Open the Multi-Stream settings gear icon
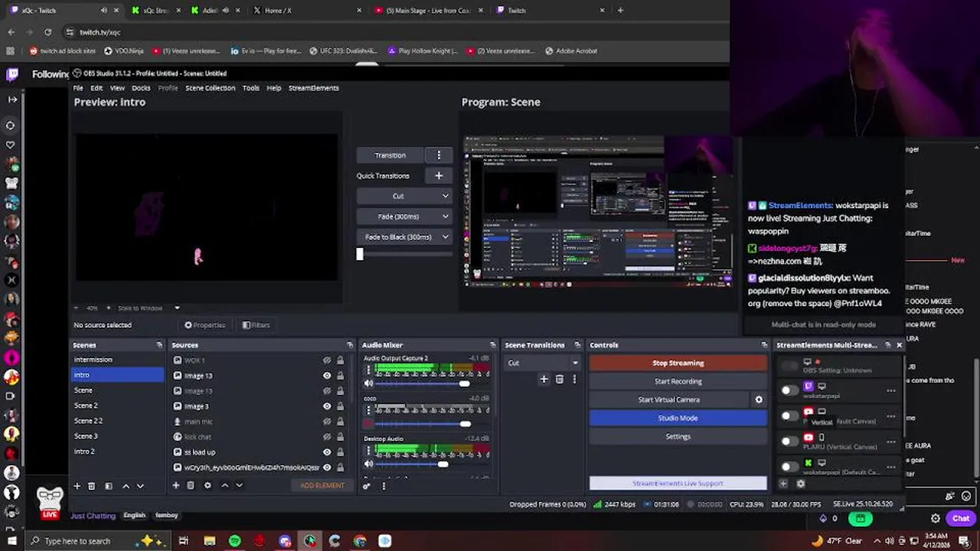The width and height of the screenshot is (980, 551). (x=801, y=484)
